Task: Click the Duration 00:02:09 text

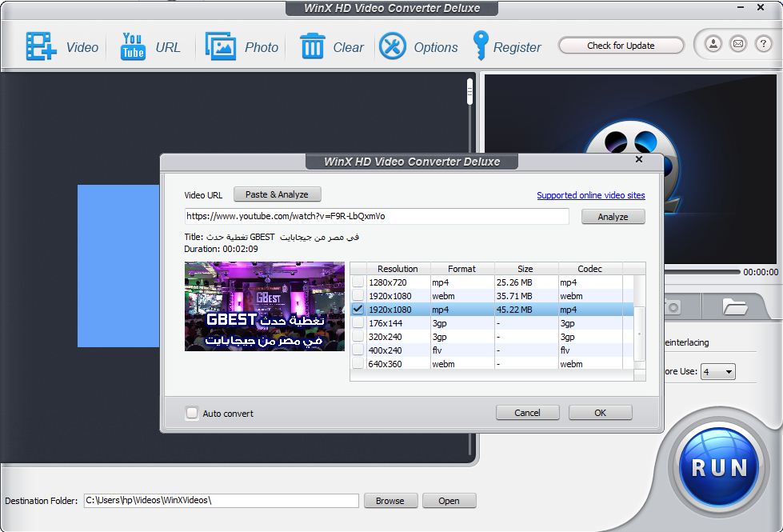Action: click(x=222, y=249)
